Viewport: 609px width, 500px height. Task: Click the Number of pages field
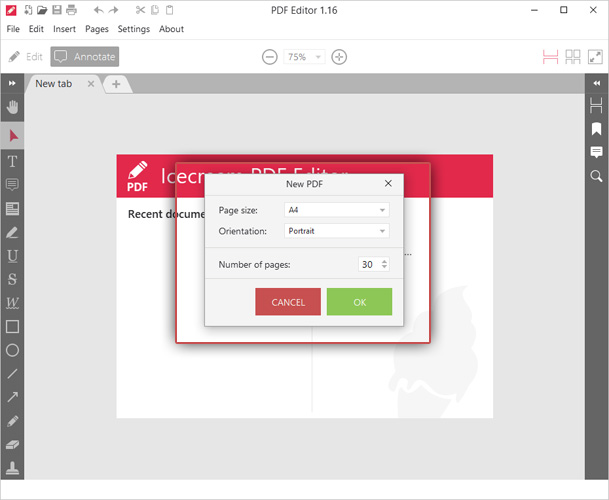tap(374, 265)
